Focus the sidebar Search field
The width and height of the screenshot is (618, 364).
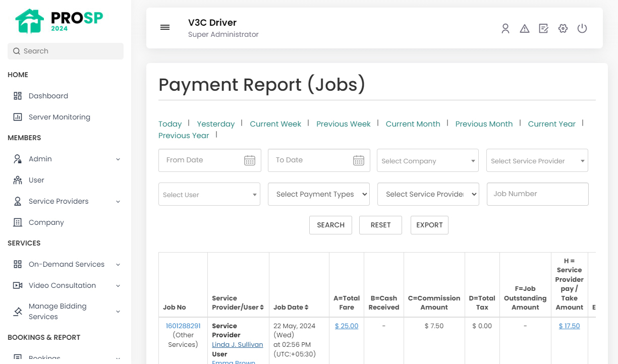tap(66, 51)
